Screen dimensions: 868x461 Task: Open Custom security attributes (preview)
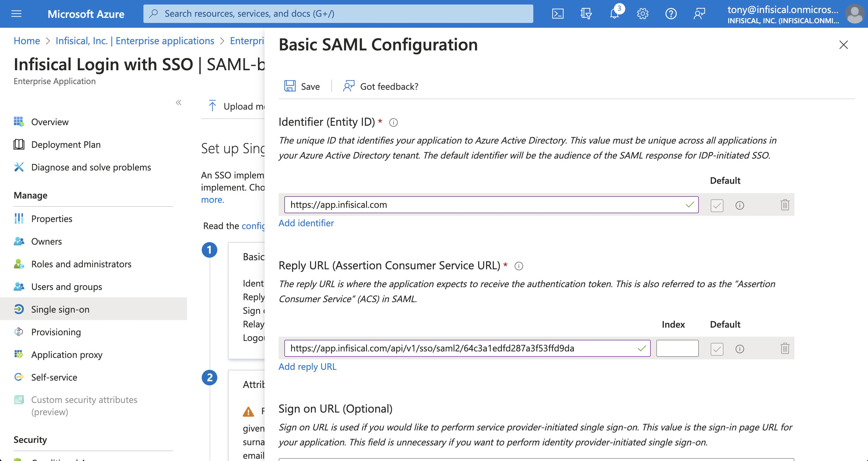[x=84, y=406]
